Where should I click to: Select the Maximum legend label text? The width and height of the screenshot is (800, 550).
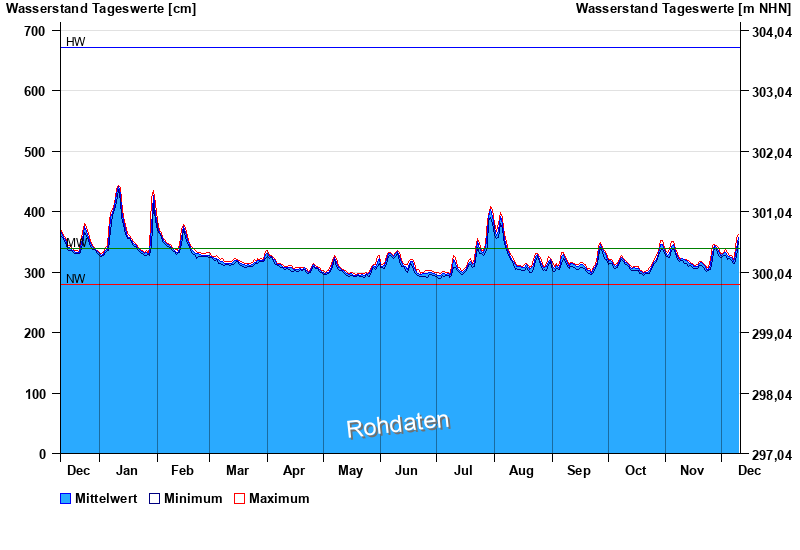pos(279,498)
